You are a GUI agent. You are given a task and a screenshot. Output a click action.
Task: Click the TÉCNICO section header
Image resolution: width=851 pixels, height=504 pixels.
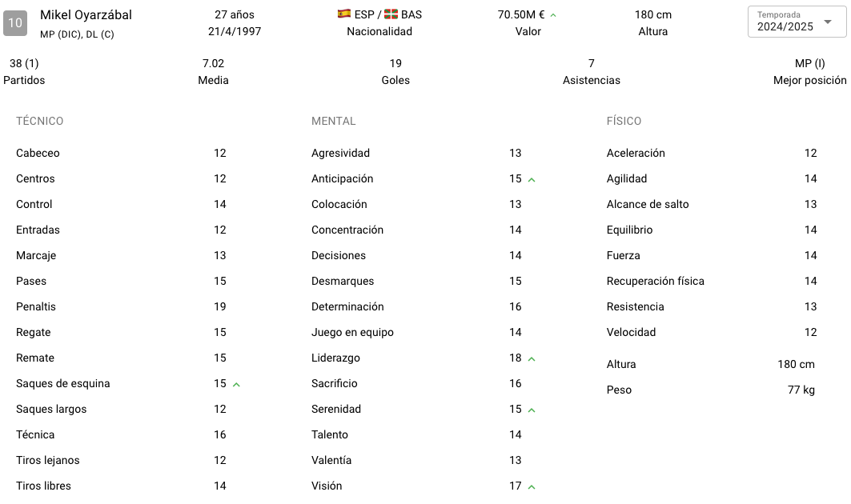click(x=39, y=121)
